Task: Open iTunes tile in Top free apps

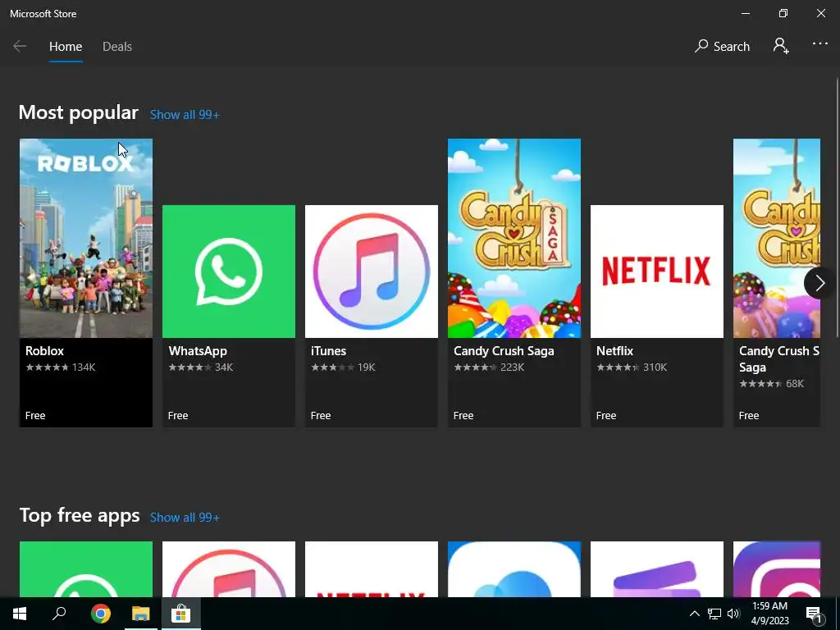Action: pyautogui.click(x=229, y=569)
